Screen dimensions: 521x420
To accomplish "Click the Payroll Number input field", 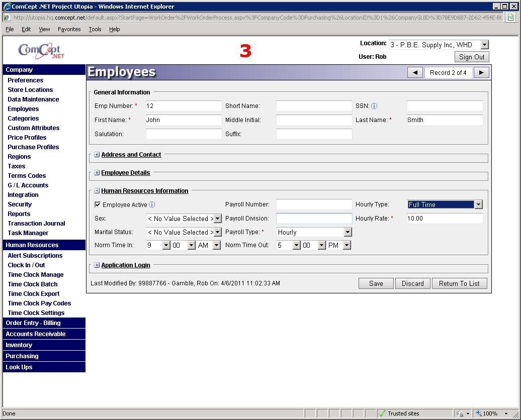I will pyautogui.click(x=314, y=204).
